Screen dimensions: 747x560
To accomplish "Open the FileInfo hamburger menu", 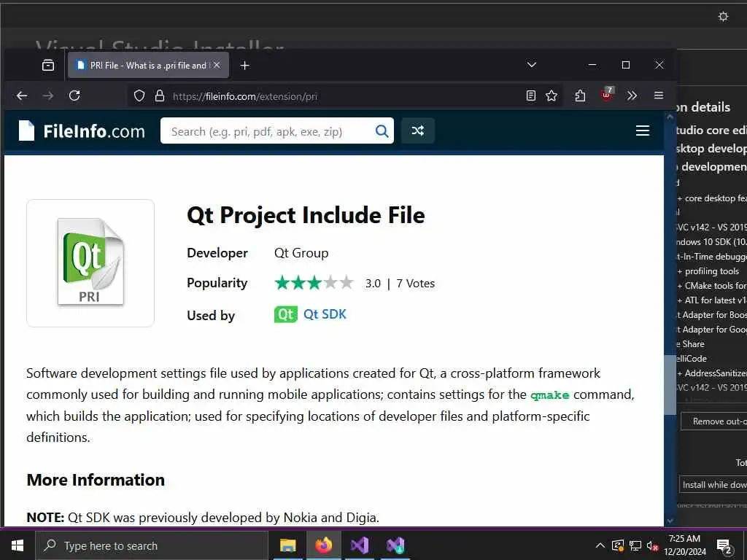I will (x=643, y=131).
